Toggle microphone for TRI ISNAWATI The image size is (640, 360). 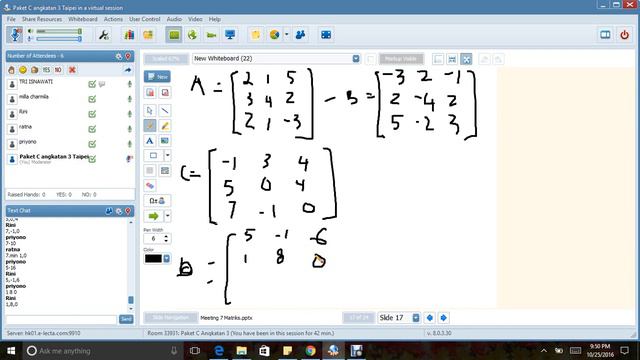[130, 84]
